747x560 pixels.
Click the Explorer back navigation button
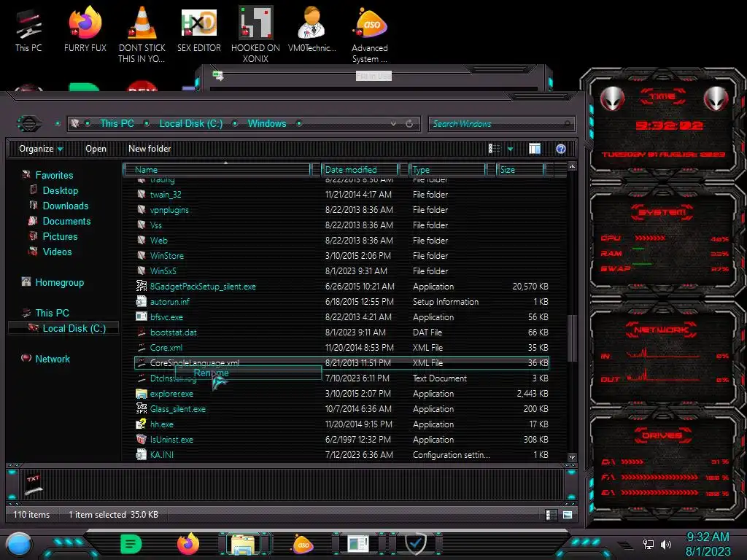click(29, 124)
